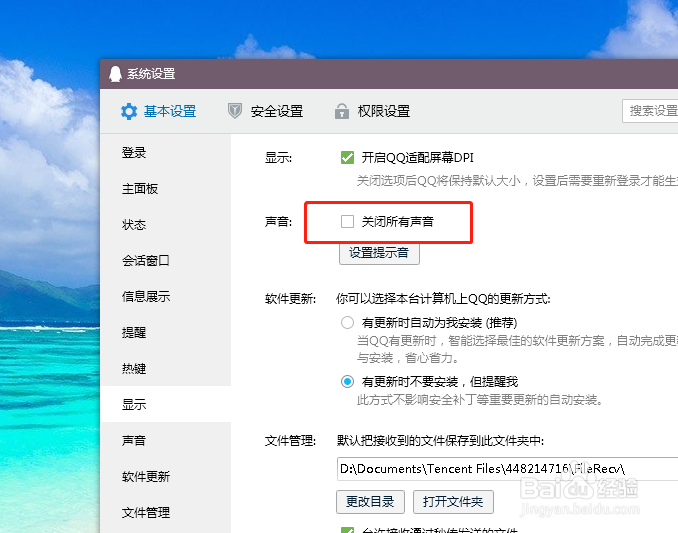
Task: Switch to the 权限设置 tab
Action: pos(372,111)
